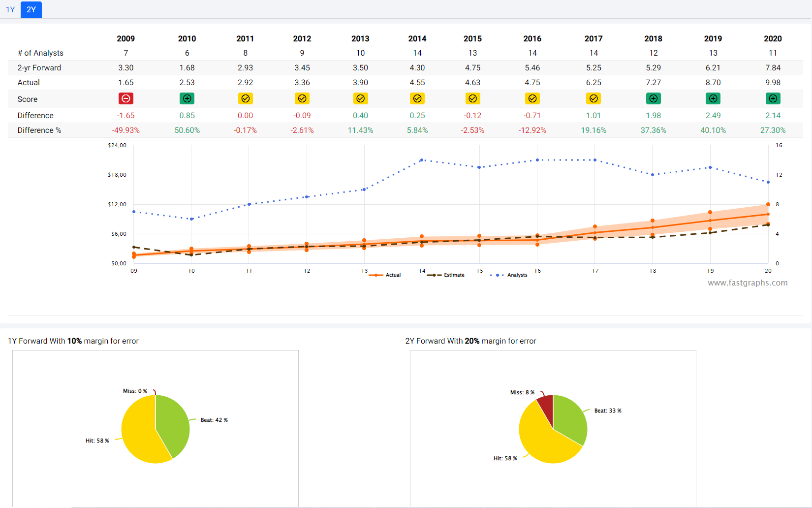Click the green beat score icon for 2019

tap(713, 99)
